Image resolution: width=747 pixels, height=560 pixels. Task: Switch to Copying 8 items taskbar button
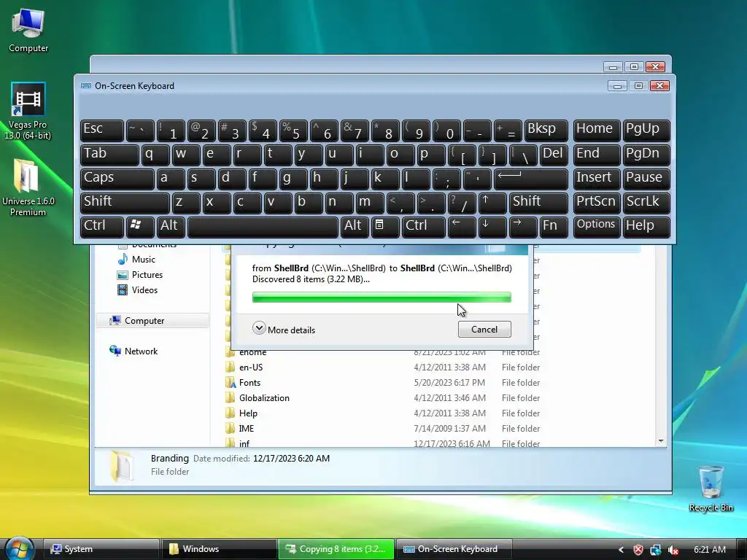[336, 549]
